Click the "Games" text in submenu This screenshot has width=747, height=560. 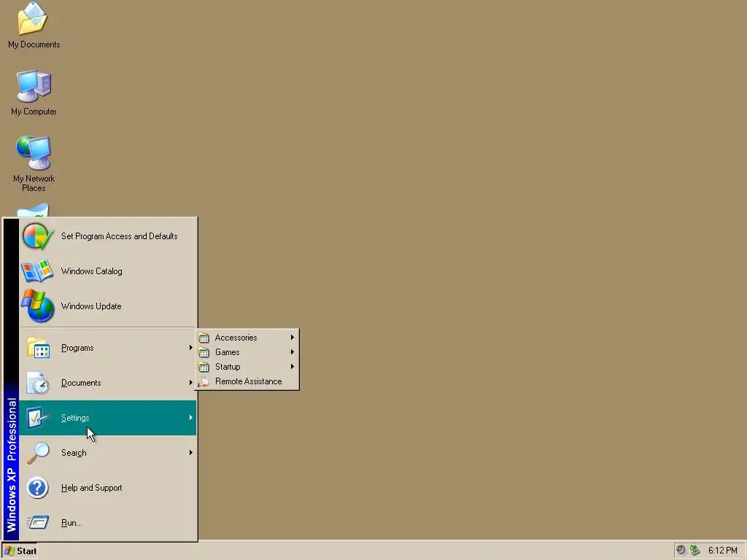point(228,352)
